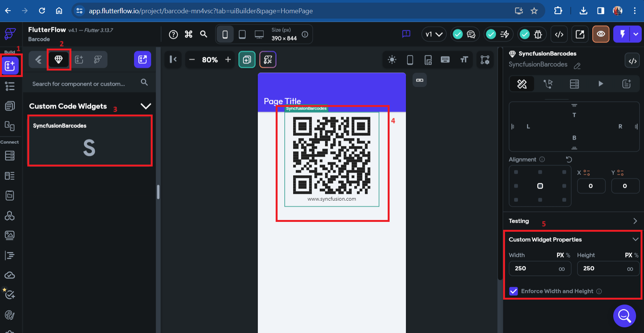This screenshot has width=644, height=333.
Task: Select the Components diamond tab icon
Action: [x=58, y=60]
